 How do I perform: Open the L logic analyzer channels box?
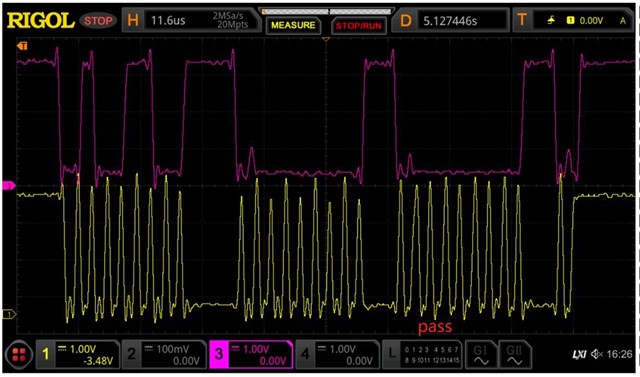pos(422,355)
